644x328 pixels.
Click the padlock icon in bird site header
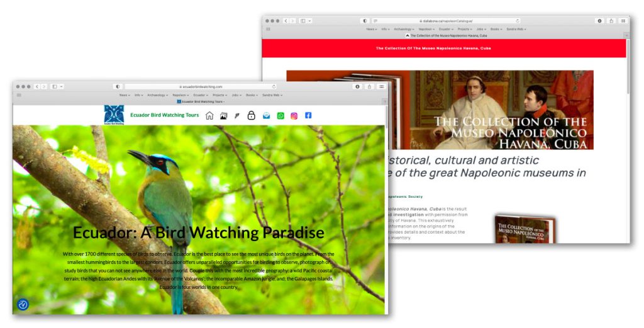[x=252, y=115]
